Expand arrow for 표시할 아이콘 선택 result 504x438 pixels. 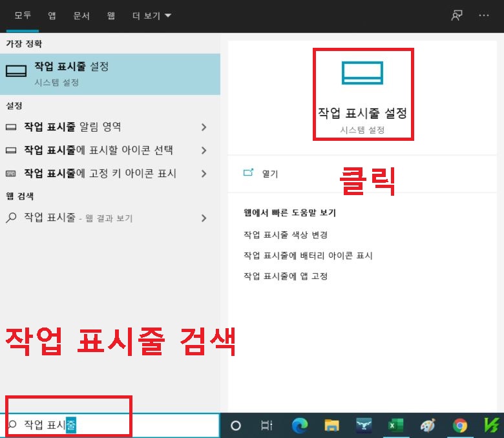tap(204, 151)
